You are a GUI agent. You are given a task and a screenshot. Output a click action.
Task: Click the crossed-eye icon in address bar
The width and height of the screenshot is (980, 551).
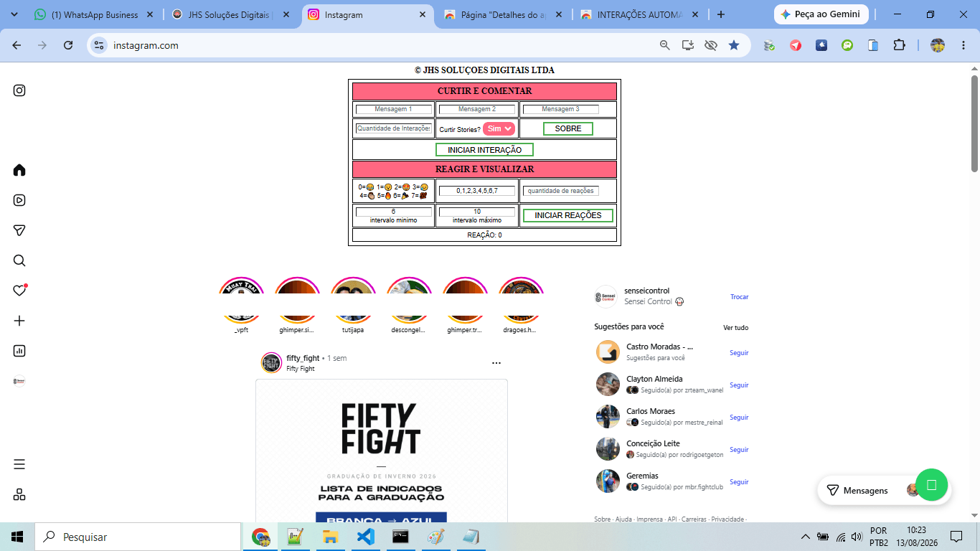pos(711,45)
